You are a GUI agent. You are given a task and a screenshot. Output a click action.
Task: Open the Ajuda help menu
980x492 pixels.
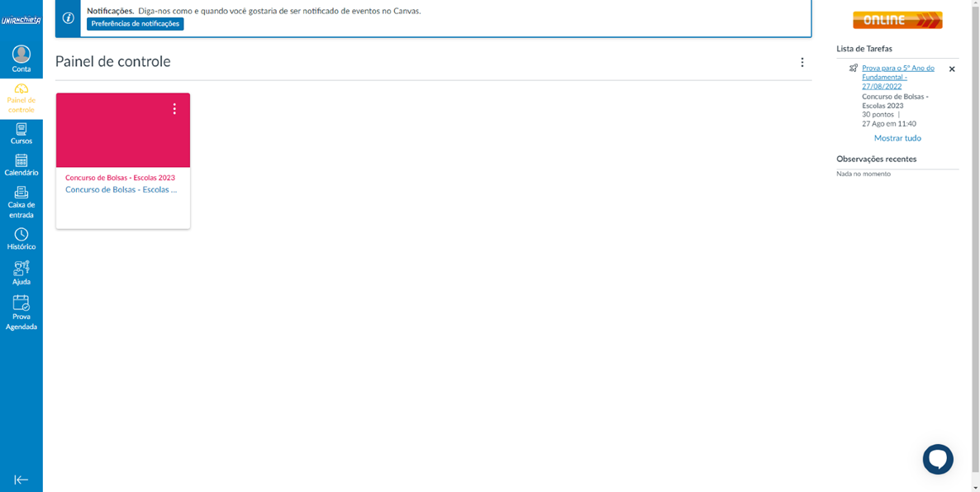tap(21, 273)
